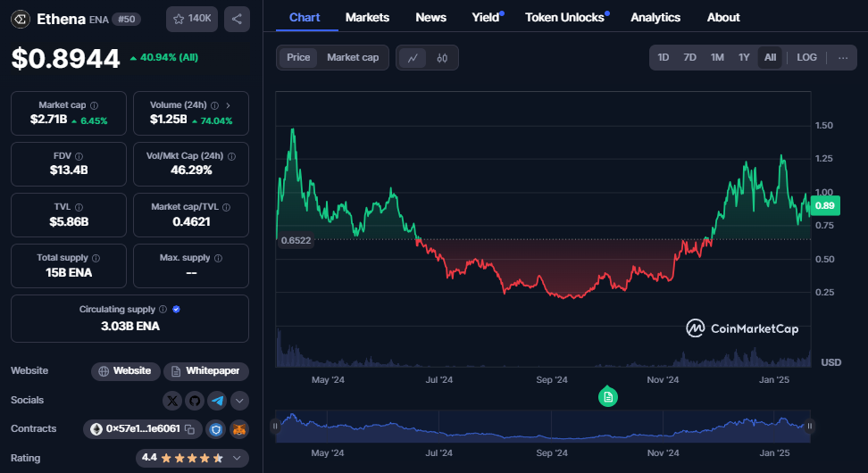Viewport: 868px width, 473px height.
Task: Add token to MetaMask fox icon
Action: click(239, 429)
